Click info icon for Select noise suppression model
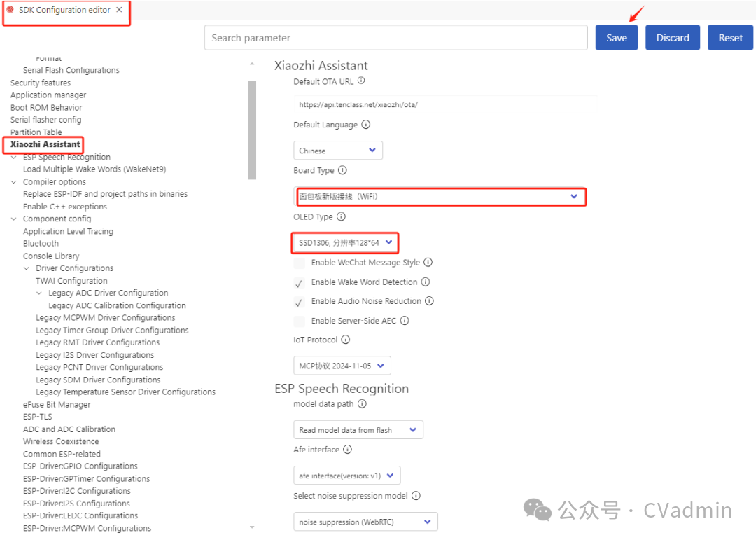The height and width of the screenshot is (540, 756). 416,496
